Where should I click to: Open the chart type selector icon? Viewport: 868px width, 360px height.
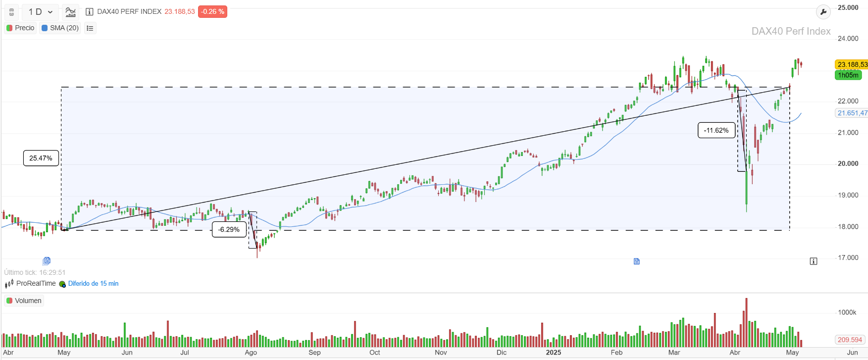[70, 12]
